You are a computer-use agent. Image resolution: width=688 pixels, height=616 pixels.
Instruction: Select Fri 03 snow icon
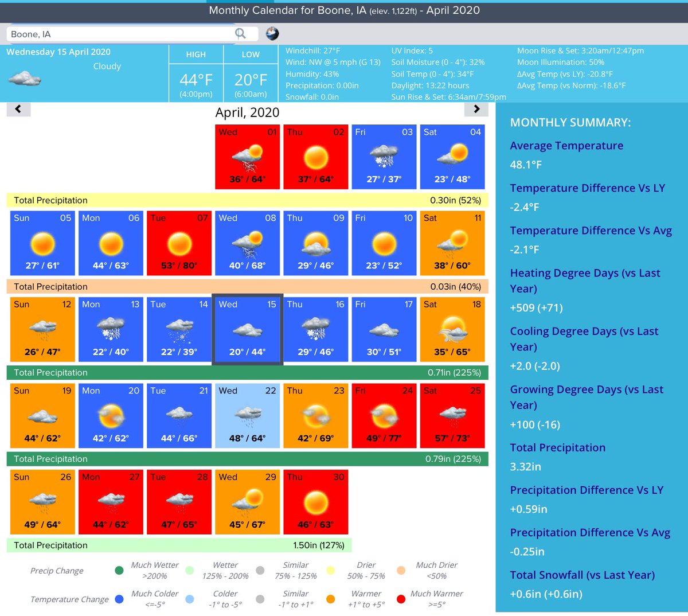pyautogui.click(x=384, y=157)
